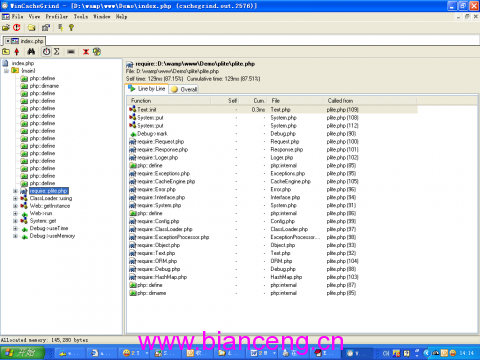Click the folder-up icon in document toolbar

[6, 52]
